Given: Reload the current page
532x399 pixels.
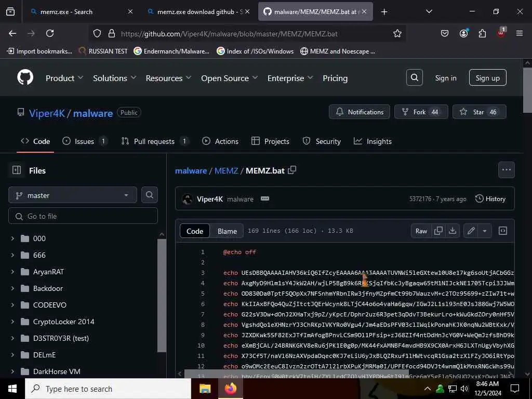Looking at the screenshot, I should [50, 33].
